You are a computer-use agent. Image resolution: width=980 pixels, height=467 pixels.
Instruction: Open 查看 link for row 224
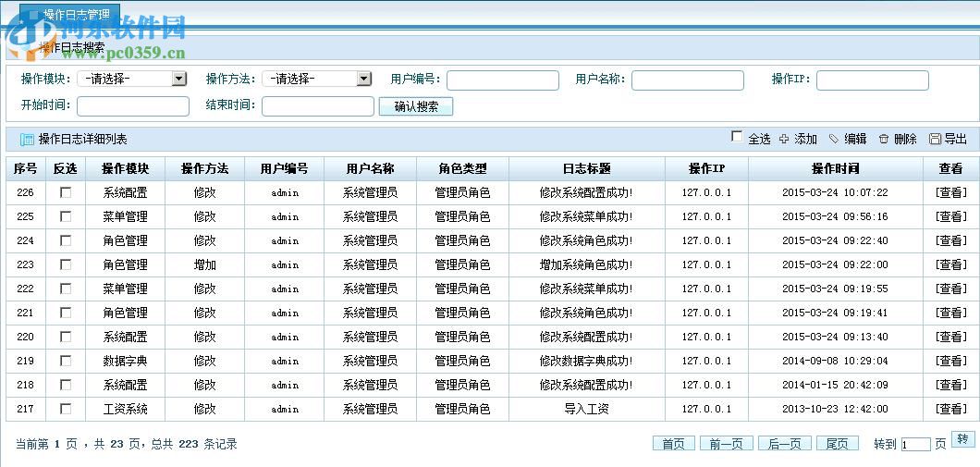tap(950, 240)
